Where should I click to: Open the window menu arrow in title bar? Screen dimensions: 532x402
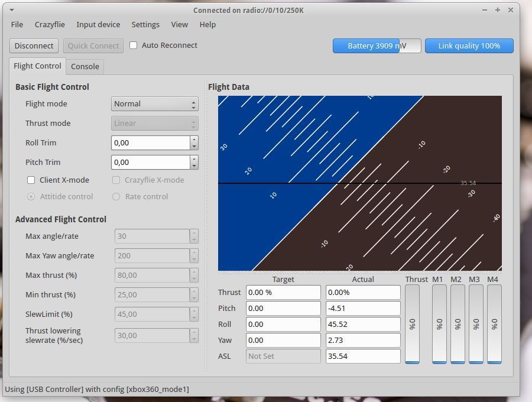click(12, 10)
